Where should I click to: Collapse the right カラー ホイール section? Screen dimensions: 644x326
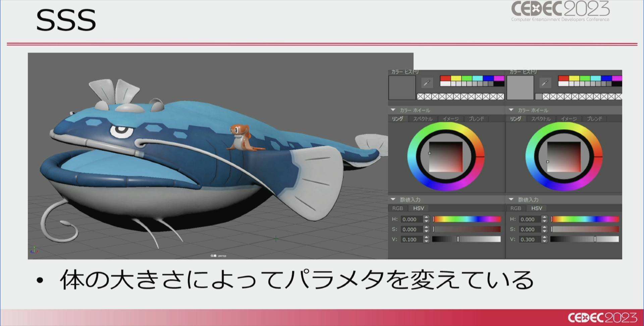point(511,110)
